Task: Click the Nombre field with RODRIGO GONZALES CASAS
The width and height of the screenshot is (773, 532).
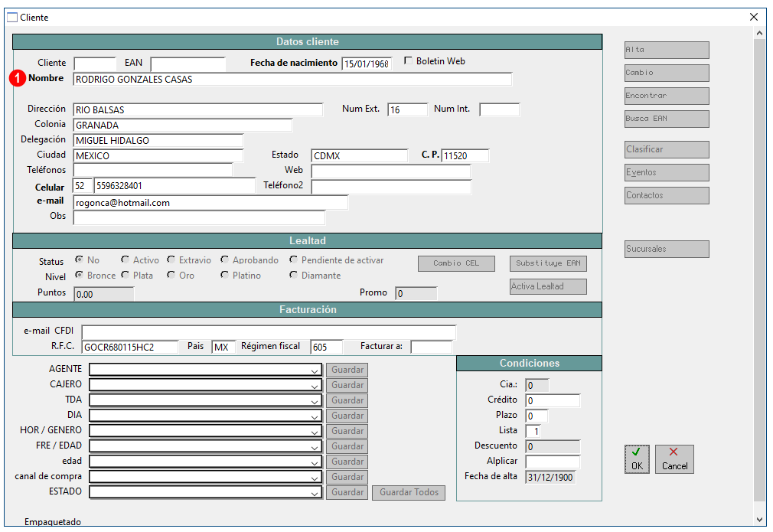Action: click(x=292, y=80)
